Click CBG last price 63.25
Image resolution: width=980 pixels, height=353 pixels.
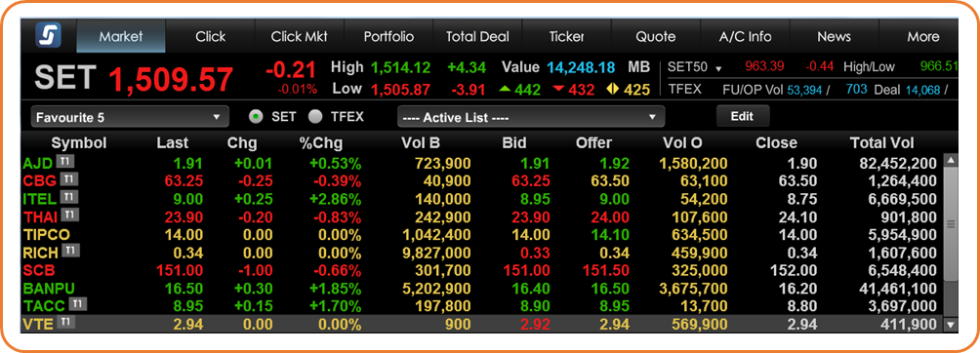pos(184,181)
